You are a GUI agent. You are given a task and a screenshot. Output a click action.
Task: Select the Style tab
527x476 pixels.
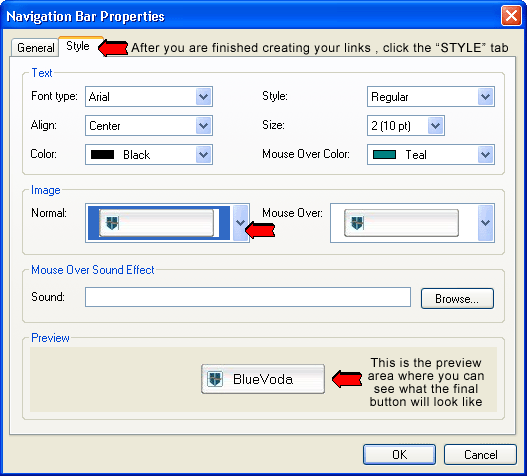coord(78,46)
